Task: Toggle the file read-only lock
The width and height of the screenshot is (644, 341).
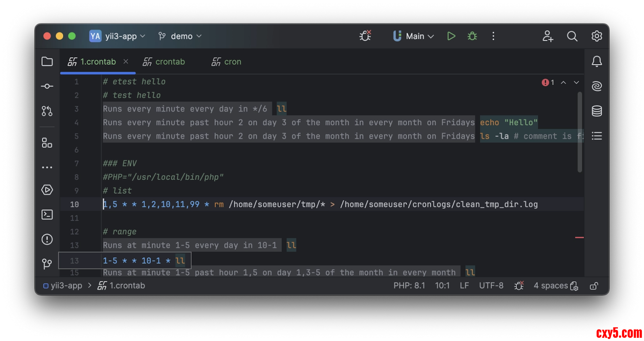Action: pos(594,286)
